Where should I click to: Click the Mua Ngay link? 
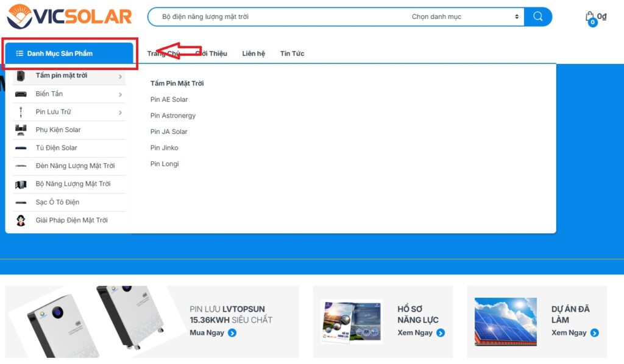(207, 332)
